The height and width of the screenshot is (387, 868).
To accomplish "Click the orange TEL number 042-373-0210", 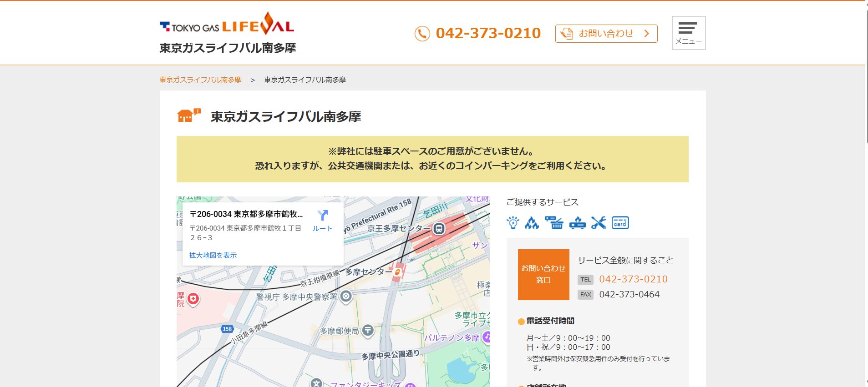I will 633,279.
